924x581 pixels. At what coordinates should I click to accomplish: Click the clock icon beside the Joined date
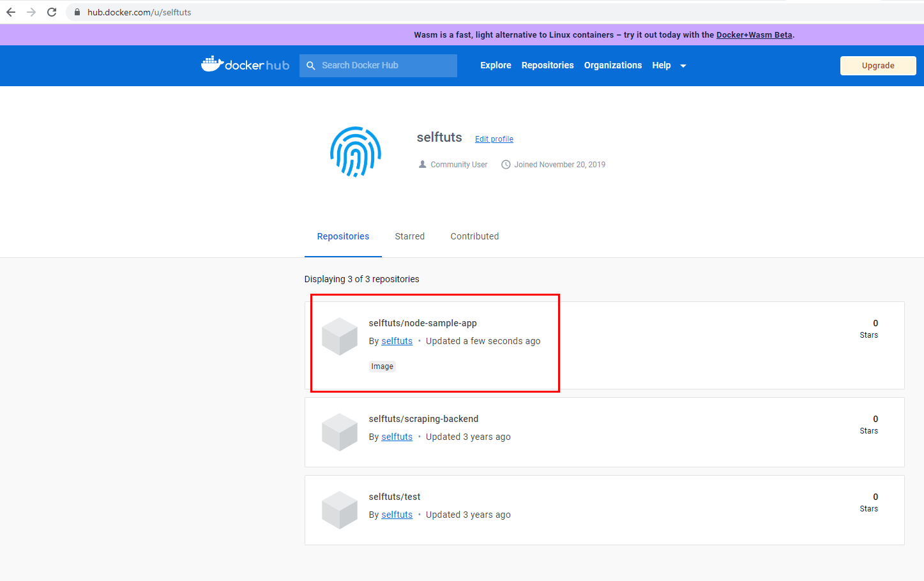(x=506, y=165)
